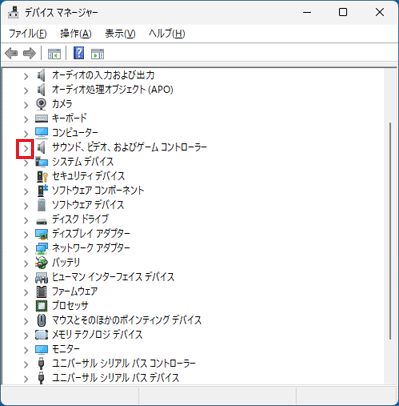The width and height of the screenshot is (399, 406).
Task: Click the forward arrow toolbar icon
Action: point(29,53)
